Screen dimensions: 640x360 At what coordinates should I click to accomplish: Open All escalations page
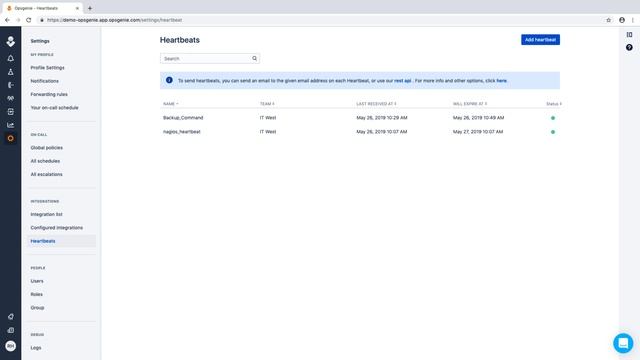(47, 174)
